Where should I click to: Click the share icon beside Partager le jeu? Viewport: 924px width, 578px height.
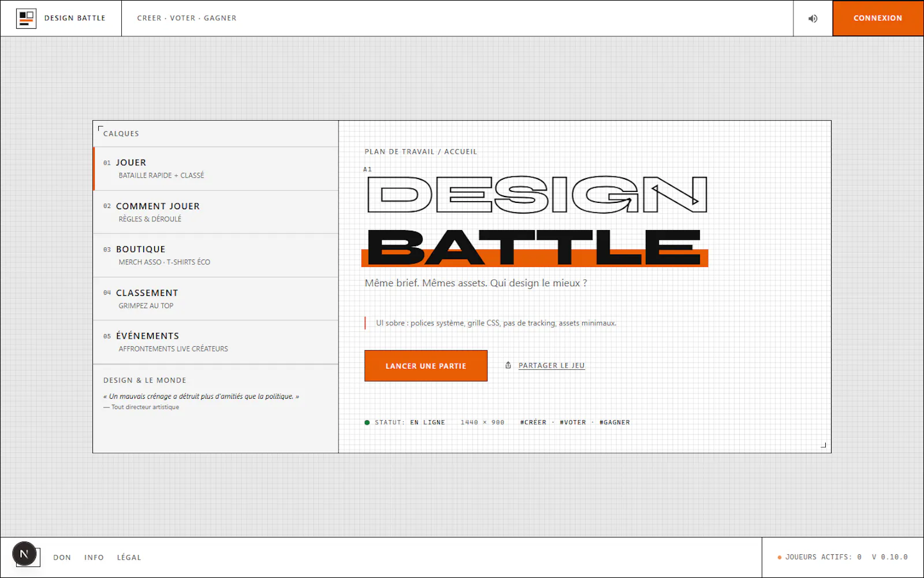pos(508,365)
